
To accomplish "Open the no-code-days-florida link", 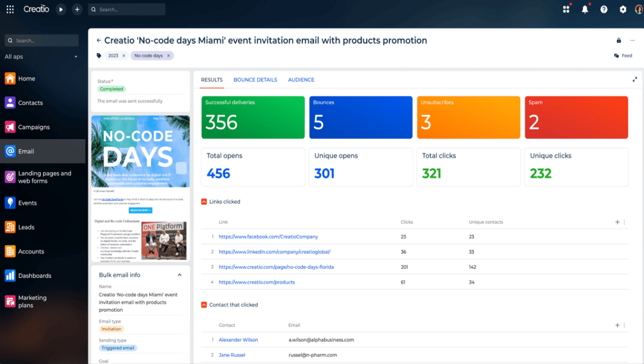I will pyautogui.click(x=276, y=267).
